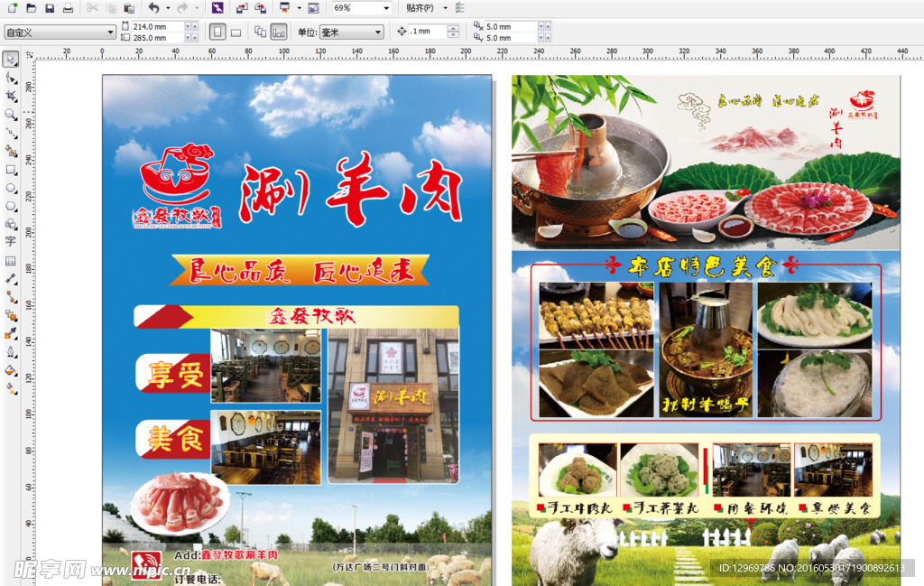Open the welcome screen icon

pyautogui.click(x=313, y=7)
